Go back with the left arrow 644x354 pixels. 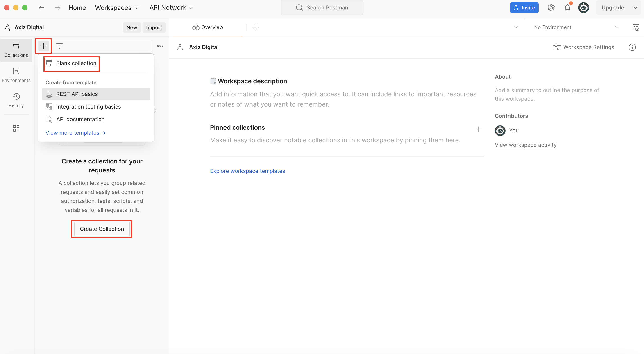click(41, 8)
